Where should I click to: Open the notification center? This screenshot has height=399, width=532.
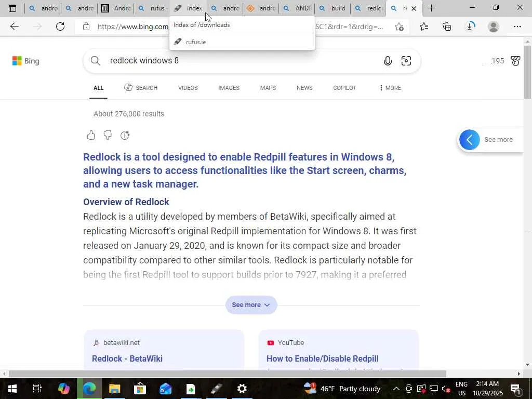tap(516, 389)
